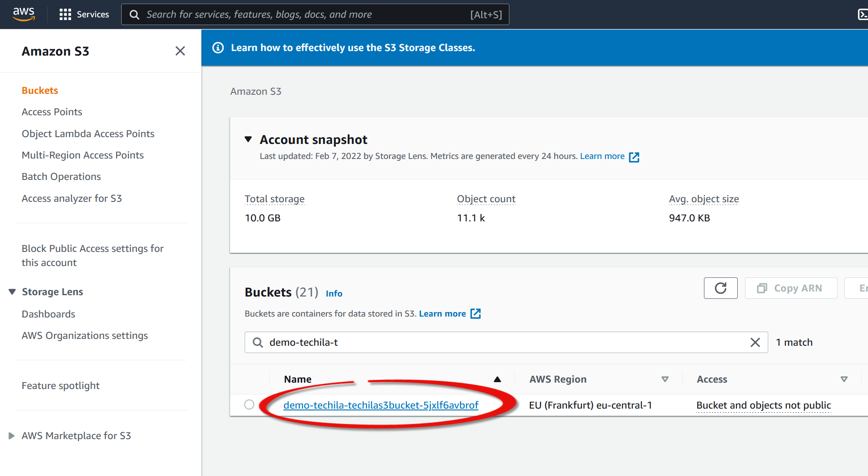The image size is (868, 476).
Task: Open CloudShell terminal icon in header
Action: click(x=862, y=15)
